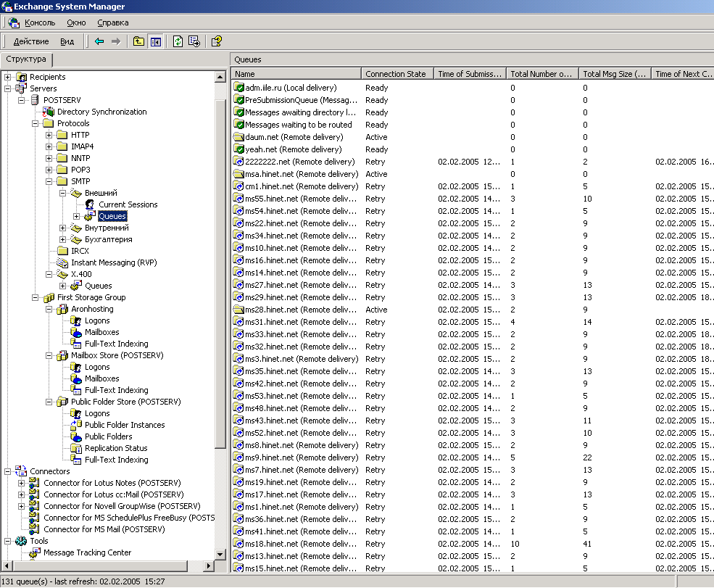Image resolution: width=714 pixels, height=588 pixels.
Task: Click the Tools tree icon
Action: tap(21, 541)
